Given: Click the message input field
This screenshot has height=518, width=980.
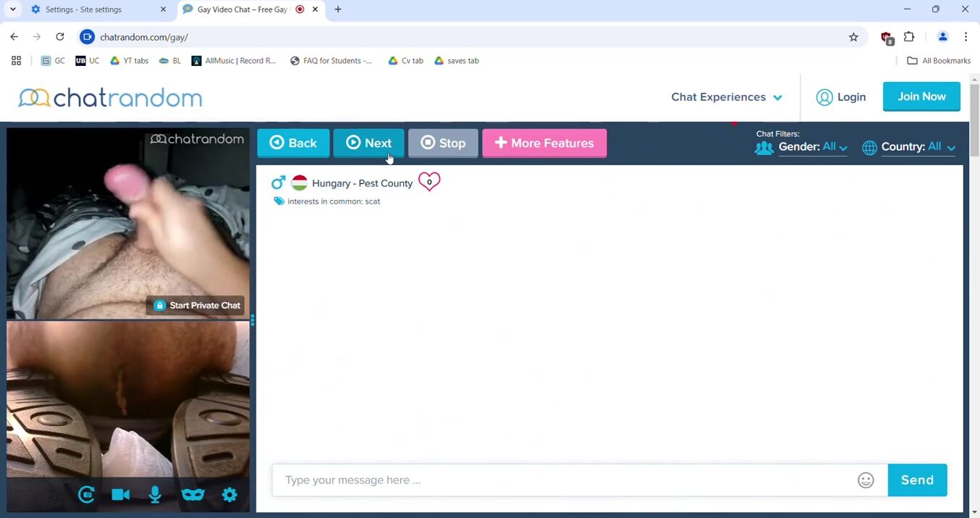Looking at the screenshot, I should pos(565,480).
